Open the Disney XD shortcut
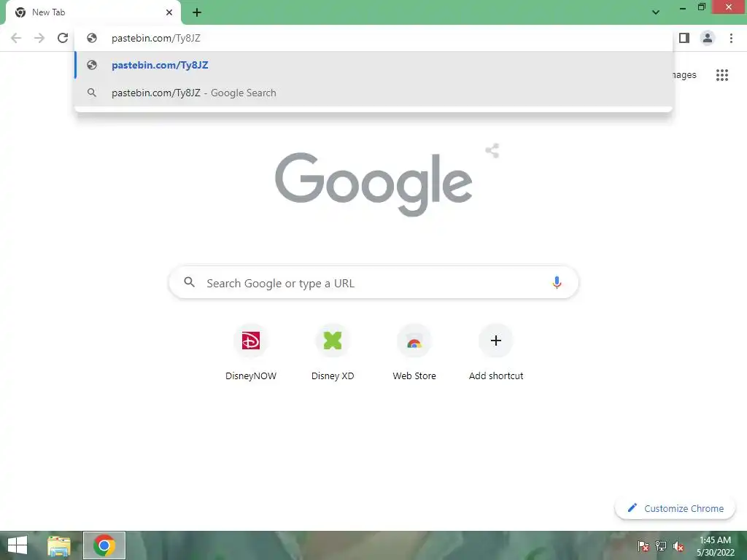The image size is (747, 560). [333, 352]
